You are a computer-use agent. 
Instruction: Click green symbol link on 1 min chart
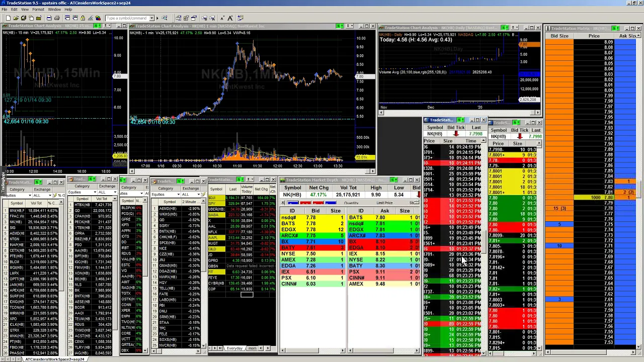341,26
